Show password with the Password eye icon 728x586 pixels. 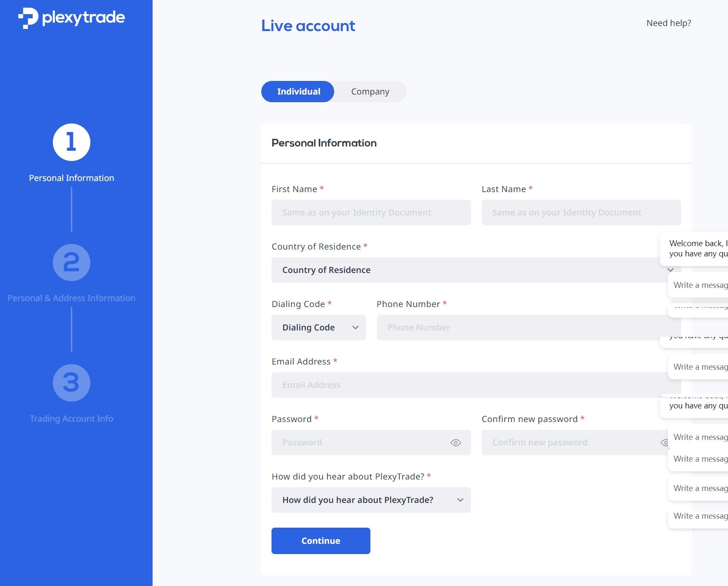(456, 442)
